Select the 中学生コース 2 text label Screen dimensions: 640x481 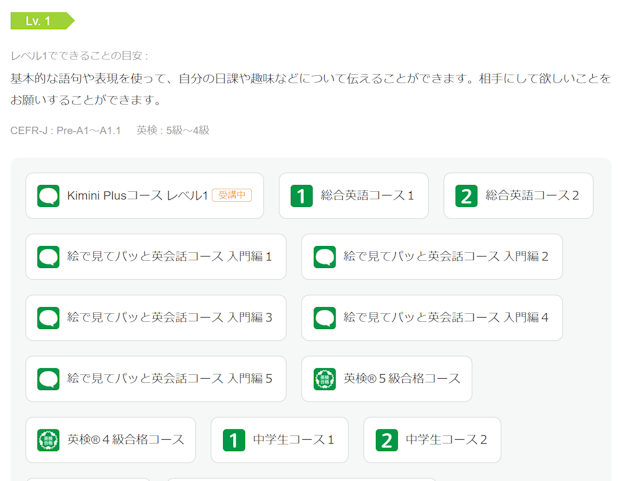446,440
